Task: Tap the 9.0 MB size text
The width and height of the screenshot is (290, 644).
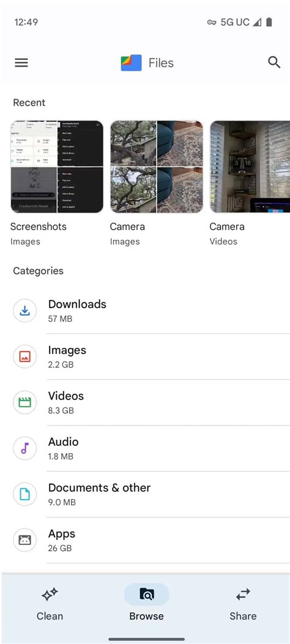Action: pos(62,502)
